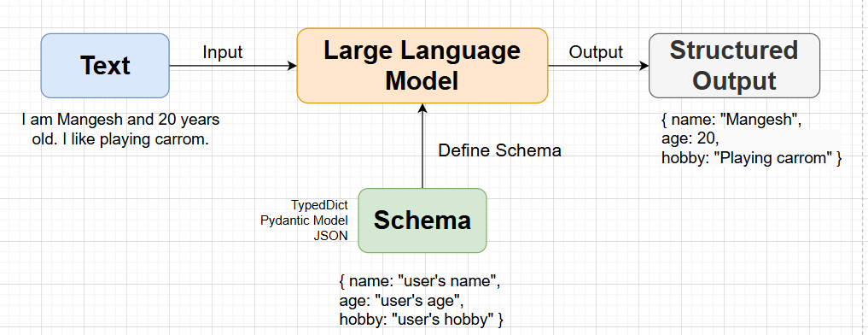Image resolution: width=868 pixels, height=335 pixels.
Task: Click the Input arrow label
Action: pos(223,52)
